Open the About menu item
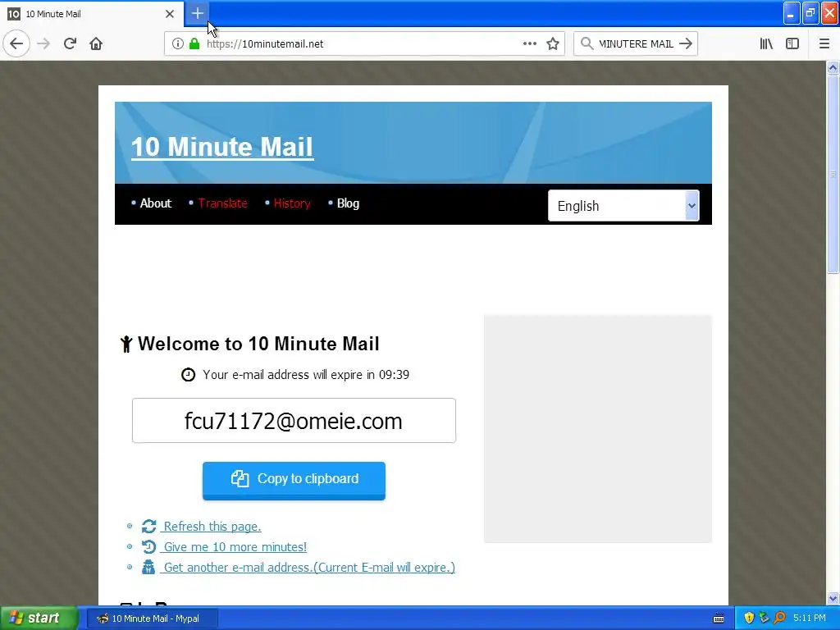 155,203
